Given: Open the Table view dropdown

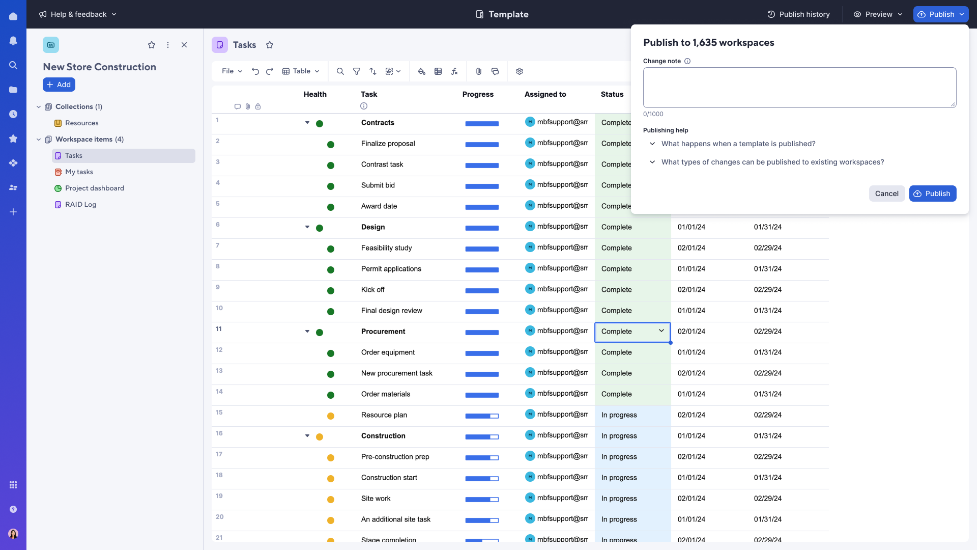Looking at the screenshot, I should [301, 71].
